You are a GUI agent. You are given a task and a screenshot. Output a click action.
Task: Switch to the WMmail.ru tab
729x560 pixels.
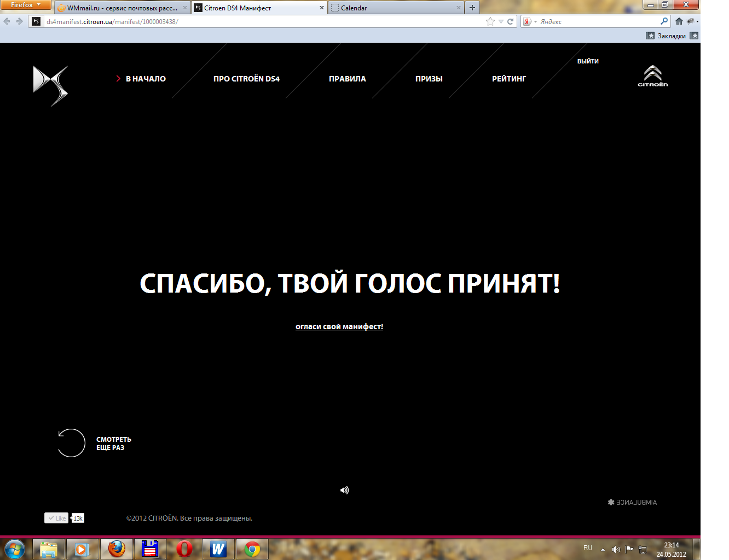(121, 8)
